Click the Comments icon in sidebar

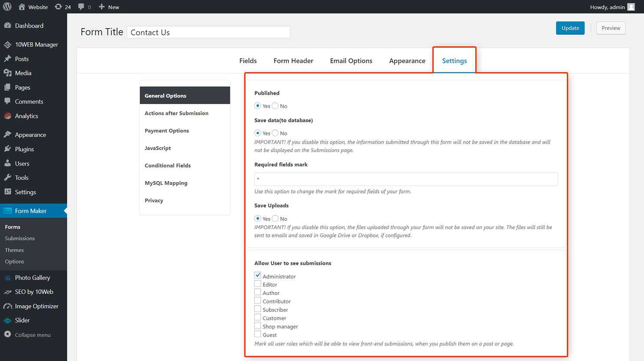coord(7,101)
